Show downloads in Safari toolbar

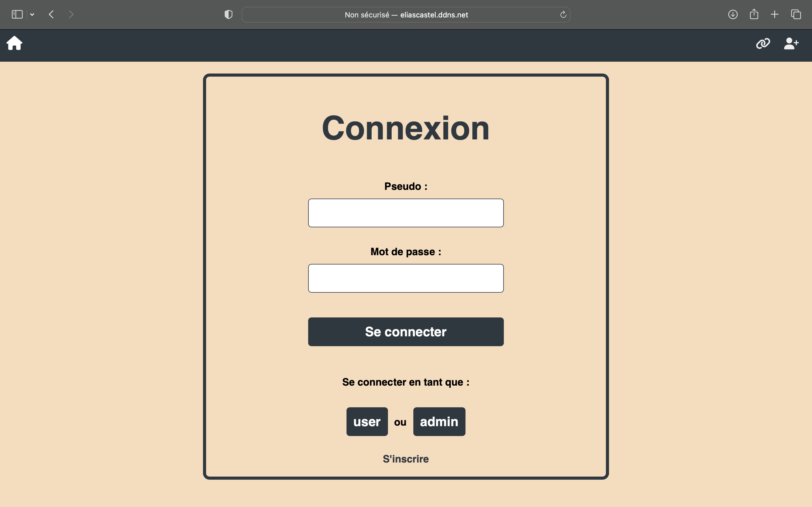tap(733, 14)
